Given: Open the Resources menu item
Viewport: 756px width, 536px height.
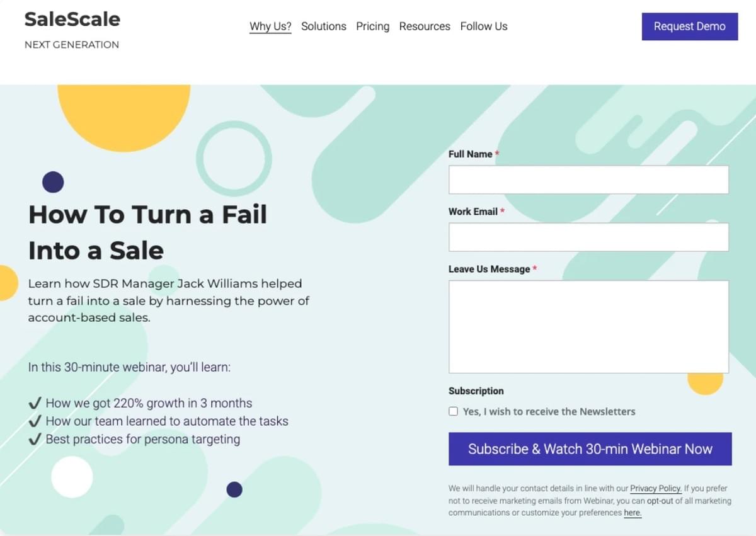Looking at the screenshot, I should pos(425,26).
